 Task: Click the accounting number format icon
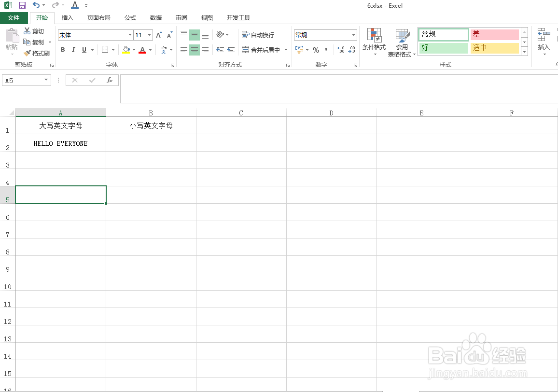coord(299,50)
